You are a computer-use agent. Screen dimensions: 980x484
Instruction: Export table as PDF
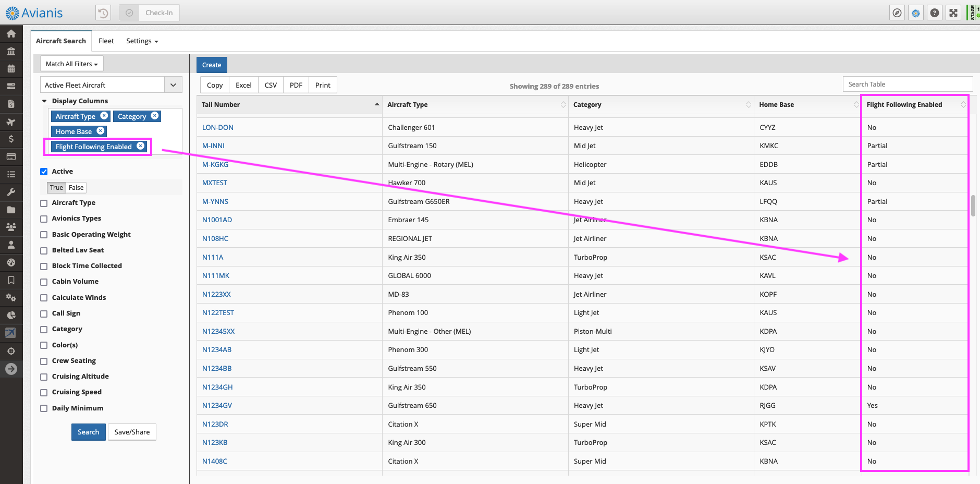(x=296, y=85)
